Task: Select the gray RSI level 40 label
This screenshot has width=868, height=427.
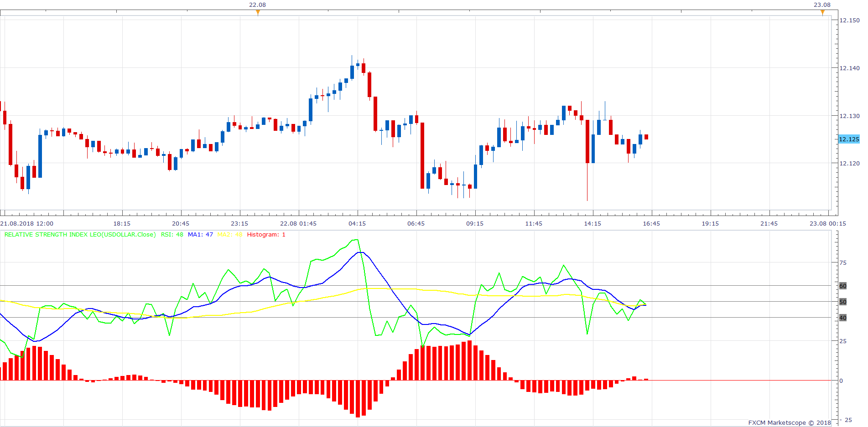Action: (x=843, y=318)
